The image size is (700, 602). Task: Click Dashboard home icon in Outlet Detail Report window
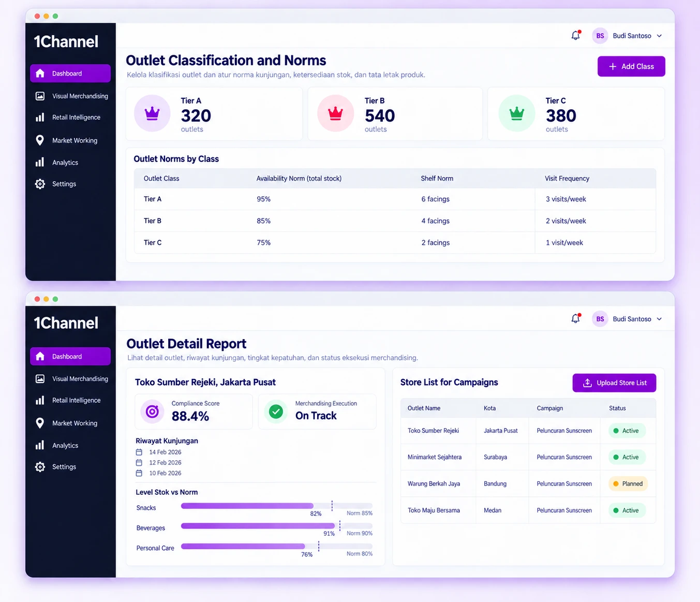40,356
